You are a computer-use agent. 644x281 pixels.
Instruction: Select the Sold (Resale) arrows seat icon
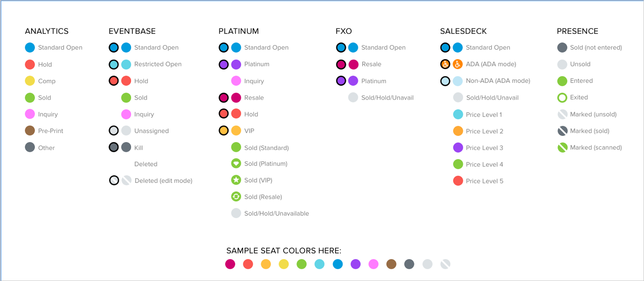[x=236, y=196]
